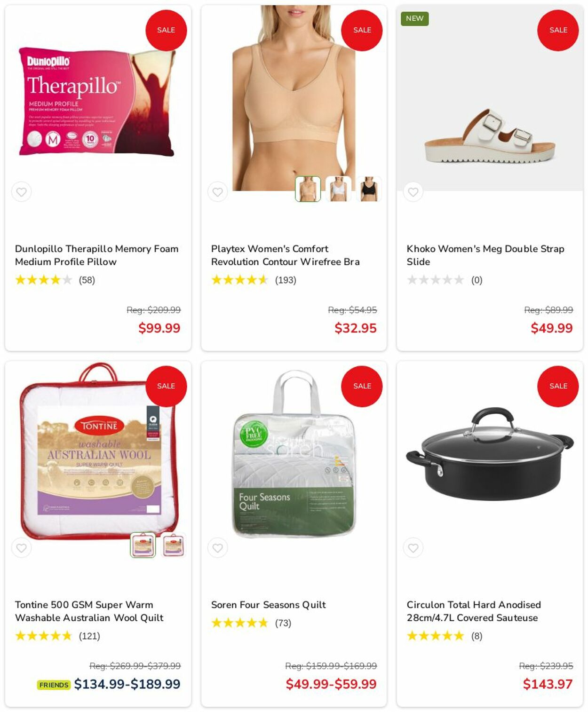Choose the white bra colour thumbnail
Screen dimensions: 588x712
(338, 189)
